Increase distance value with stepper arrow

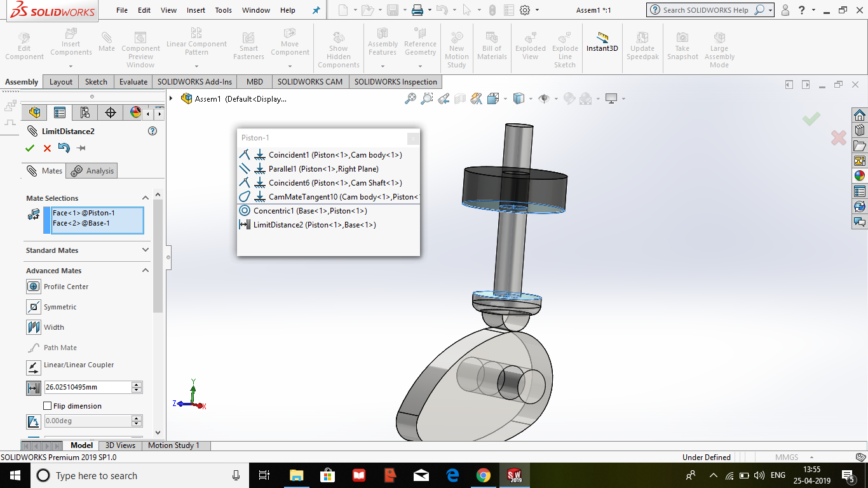[137, 384]
